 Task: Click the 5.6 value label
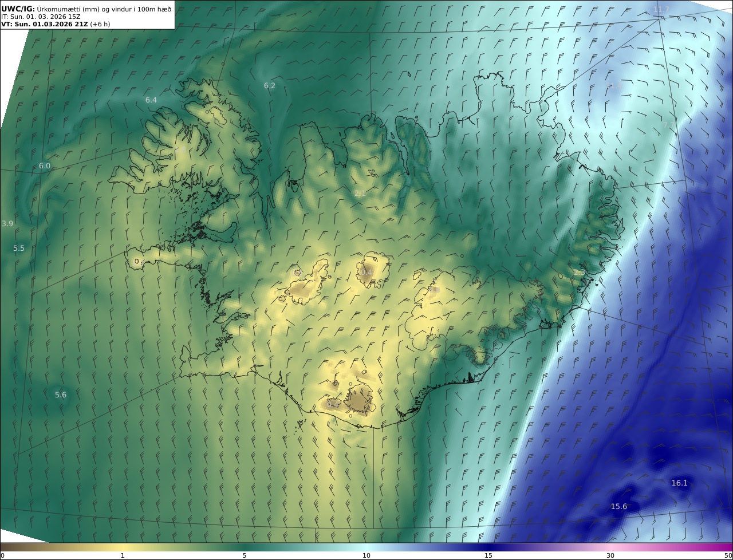61,395
